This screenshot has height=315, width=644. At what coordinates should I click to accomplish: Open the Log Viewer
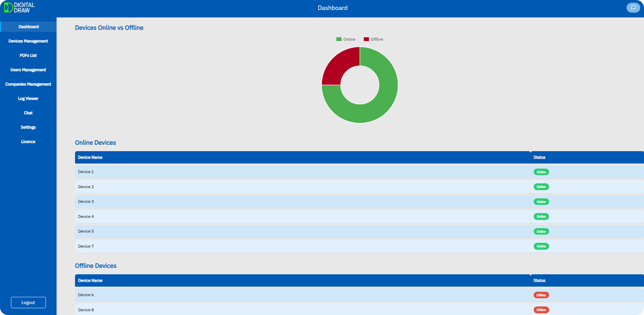point(28,99)
